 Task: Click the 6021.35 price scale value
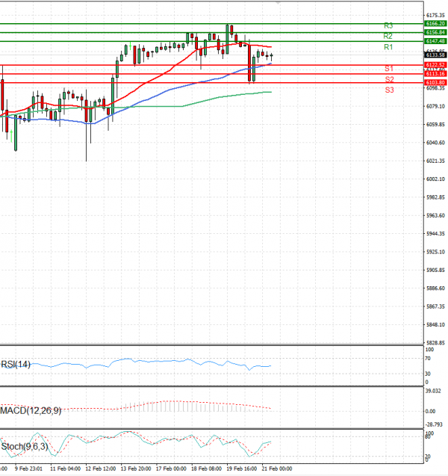pyautogui.click(x=435, y=161)
